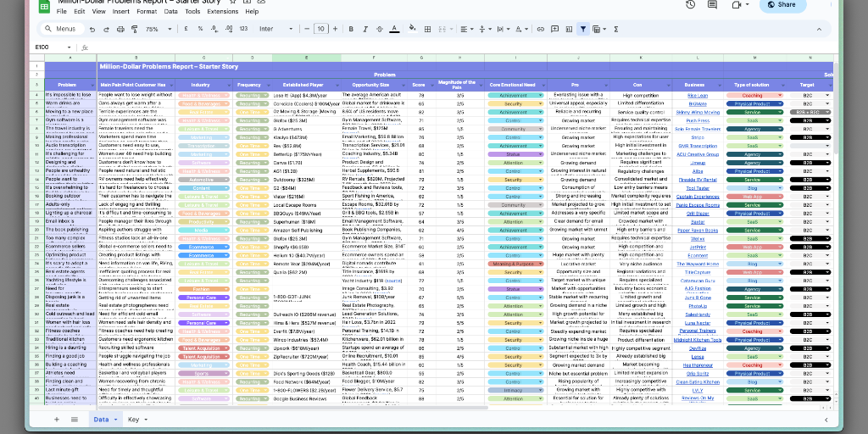Toggle the filter funnel icon
This screenshot has height=434, width=868.
pyautogui.click(x=583, y=29)
